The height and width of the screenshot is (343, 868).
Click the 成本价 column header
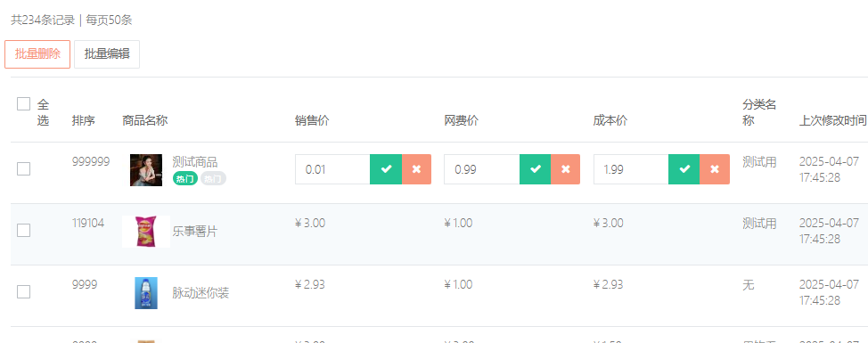tap(610, 120)
